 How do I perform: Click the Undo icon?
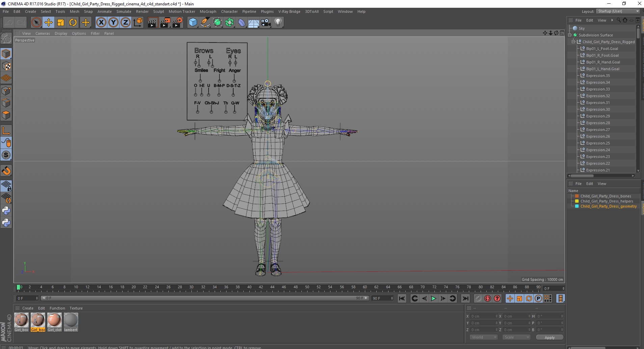(x=9, y=23)
